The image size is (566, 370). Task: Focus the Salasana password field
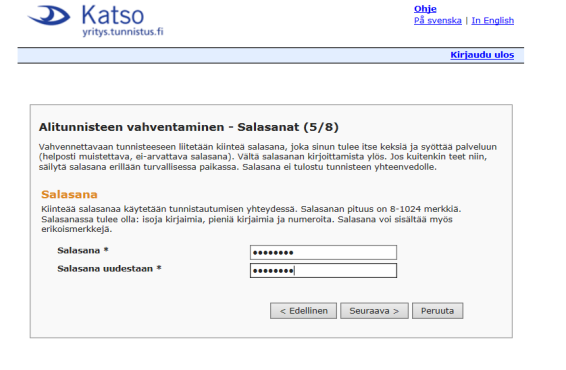click(x=323, y=252)
